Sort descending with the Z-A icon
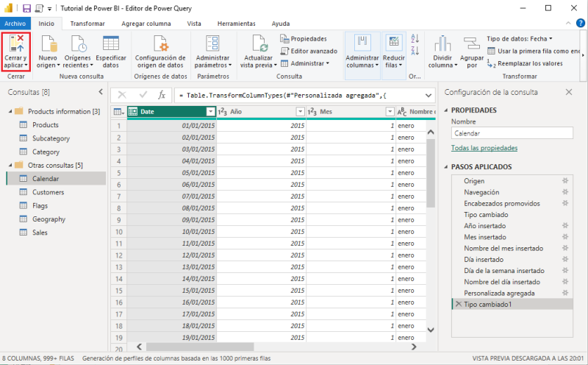 click(415, 51)
